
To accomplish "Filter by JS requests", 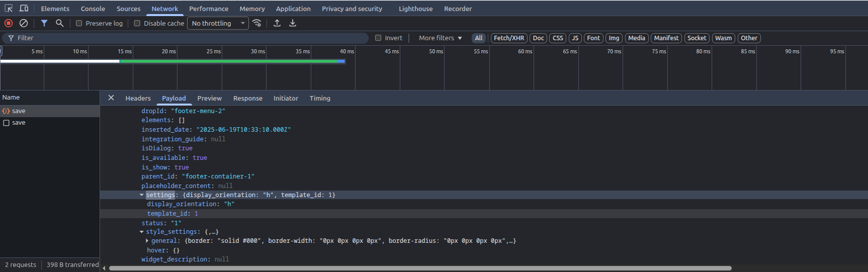I will [575, 38].
